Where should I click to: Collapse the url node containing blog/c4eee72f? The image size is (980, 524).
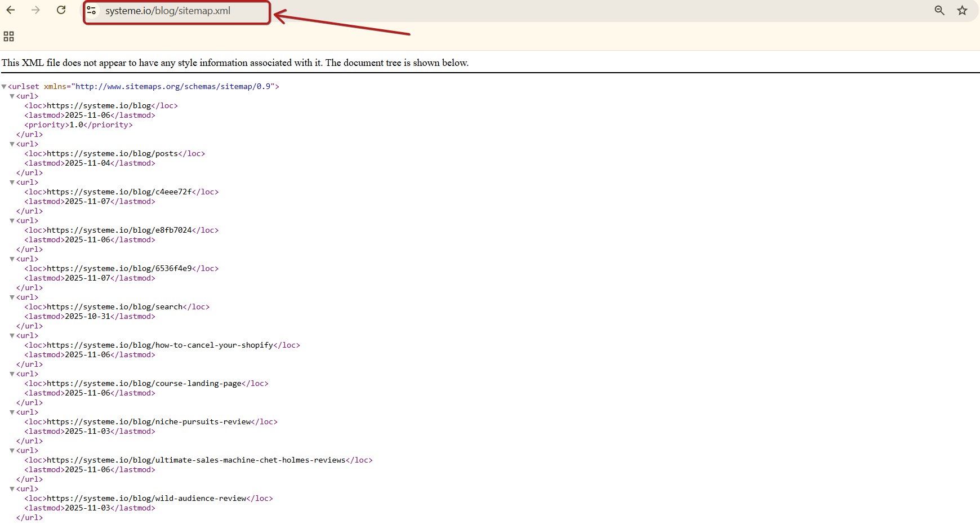point(12,183)
